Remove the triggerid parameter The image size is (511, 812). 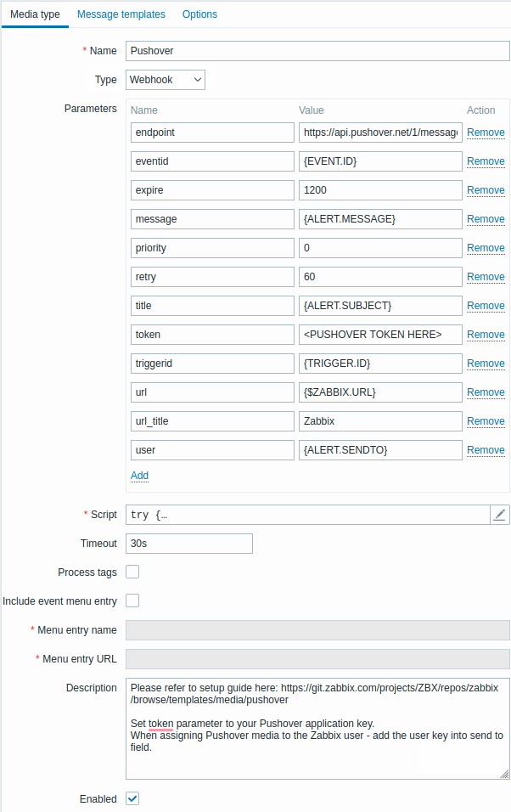point(486,364)
